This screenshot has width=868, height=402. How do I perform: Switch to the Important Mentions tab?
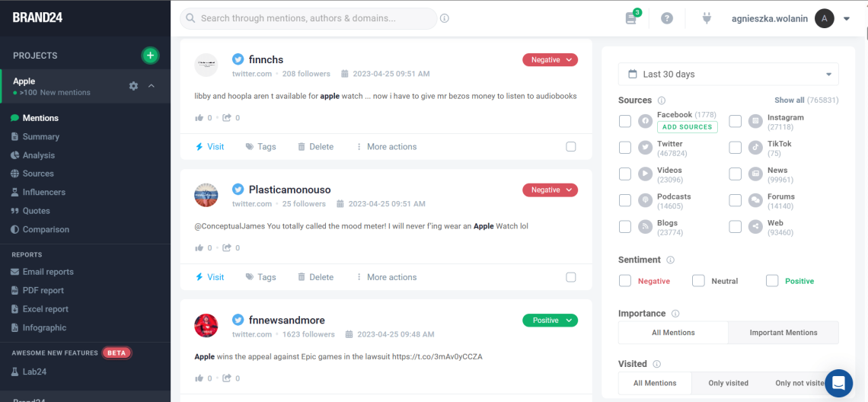click(x=783, y=333)
